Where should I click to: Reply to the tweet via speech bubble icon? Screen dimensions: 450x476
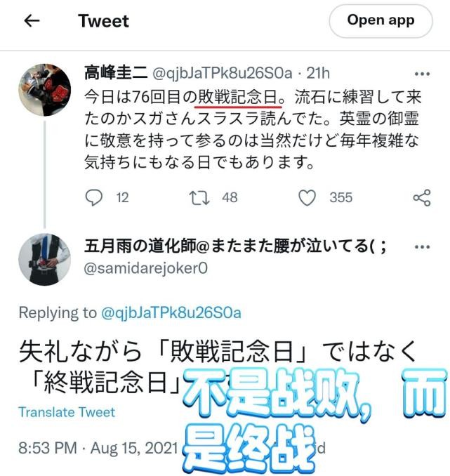[94, 197]
